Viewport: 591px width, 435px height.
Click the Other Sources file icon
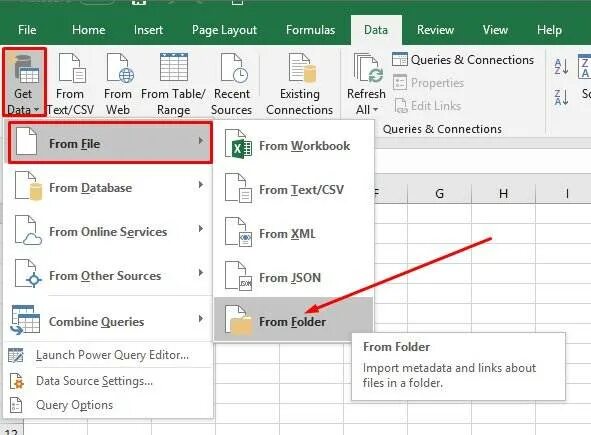[x=28, y=274]
